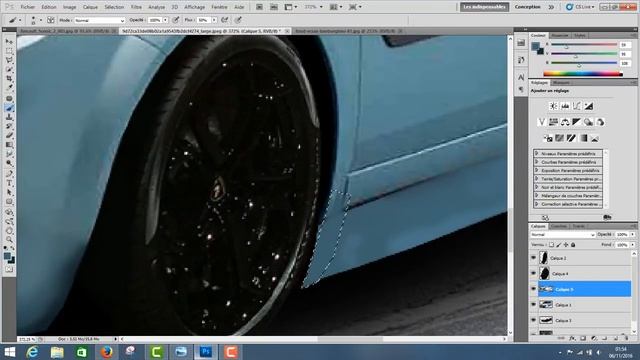Expand Teinte/Saturation presets

click(536, 179)
